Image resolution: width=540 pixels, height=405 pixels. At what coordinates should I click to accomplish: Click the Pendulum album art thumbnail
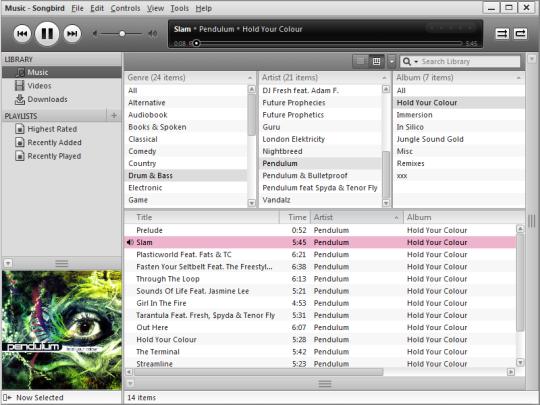click(62, 330)
